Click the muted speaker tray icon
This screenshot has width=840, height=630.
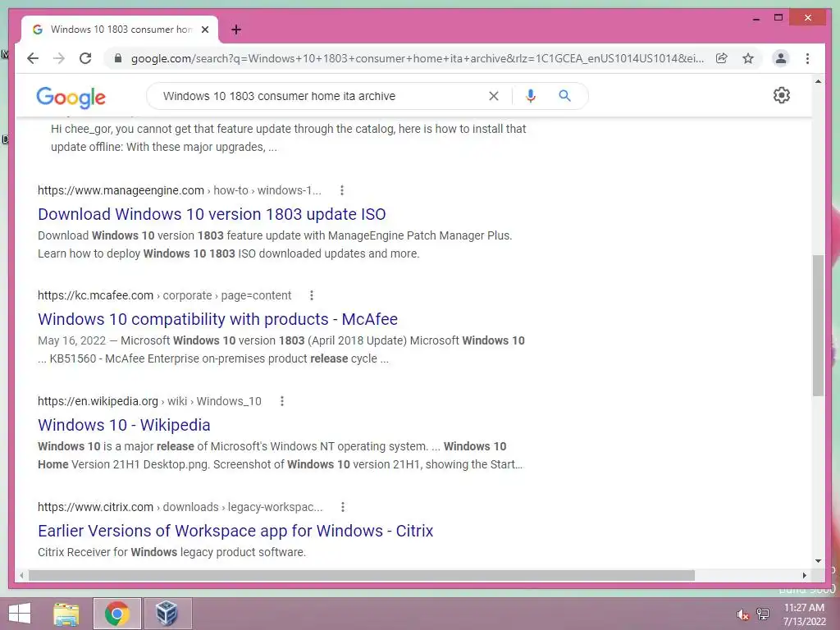click(742, 614)
